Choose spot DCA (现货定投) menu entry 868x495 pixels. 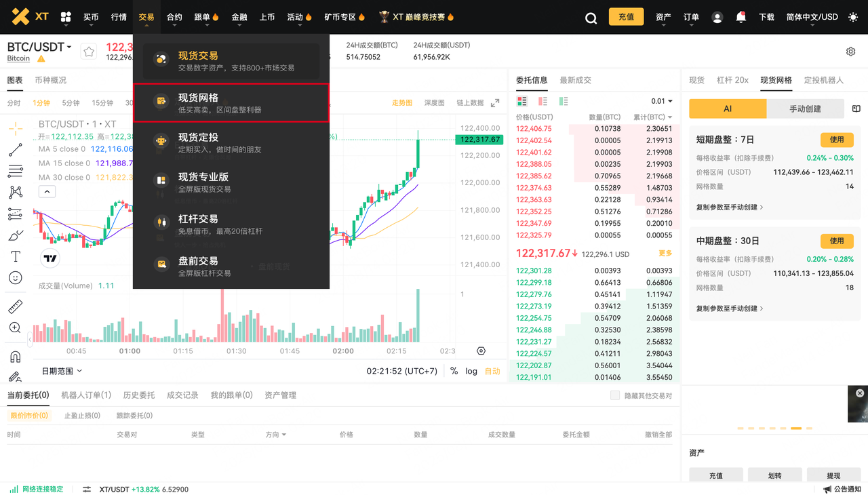(x=231, y=142)
